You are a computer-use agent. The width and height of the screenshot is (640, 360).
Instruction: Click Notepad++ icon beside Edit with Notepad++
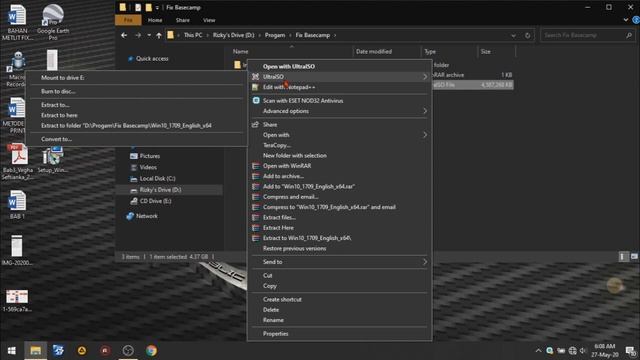pyautogui.click(x=256, y=87)
